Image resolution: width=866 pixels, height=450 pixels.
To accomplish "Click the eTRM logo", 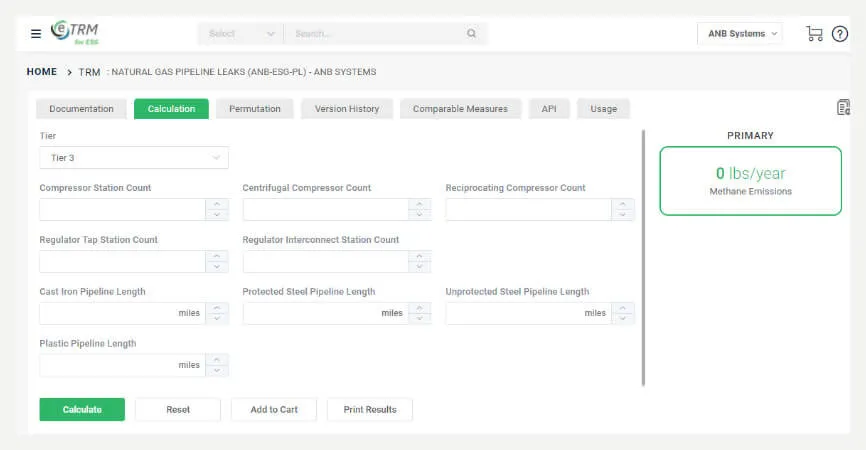I will 74,33.
